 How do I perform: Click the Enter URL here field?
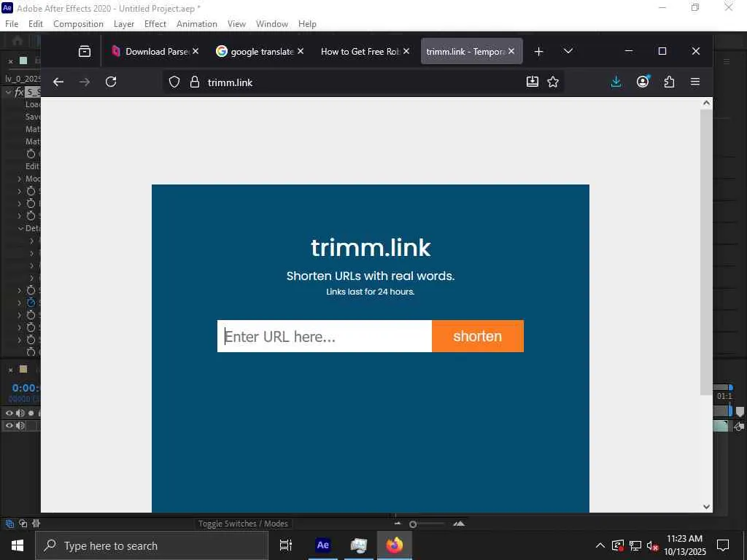pos(325,336)
